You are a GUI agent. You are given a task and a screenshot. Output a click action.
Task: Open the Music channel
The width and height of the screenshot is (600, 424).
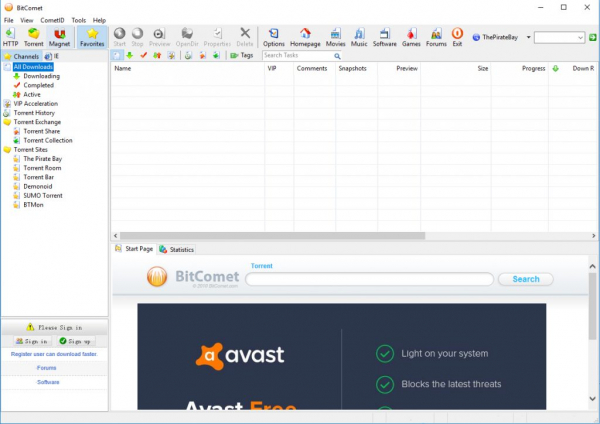coord(359,37)
